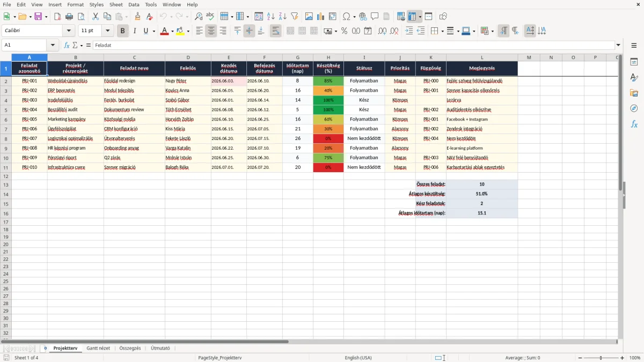
Task: Click the Spelling check icon
Action: 210,17
